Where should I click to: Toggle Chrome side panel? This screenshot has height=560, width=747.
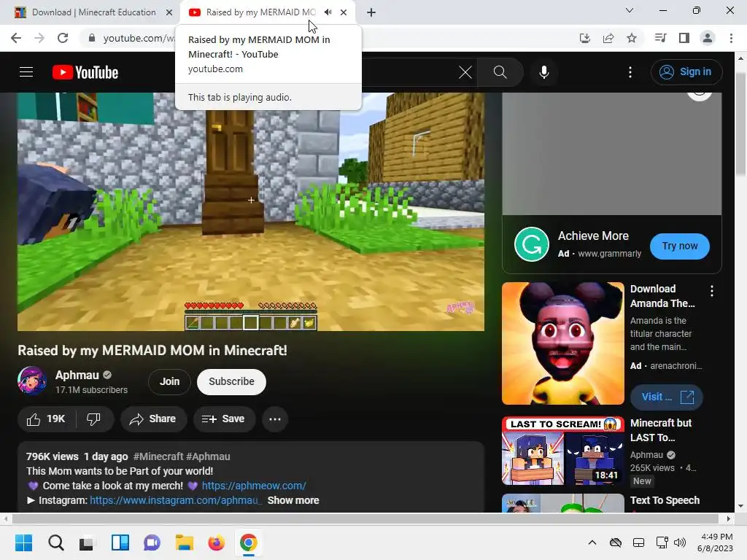pyautogui.click(x=684, y=38)
